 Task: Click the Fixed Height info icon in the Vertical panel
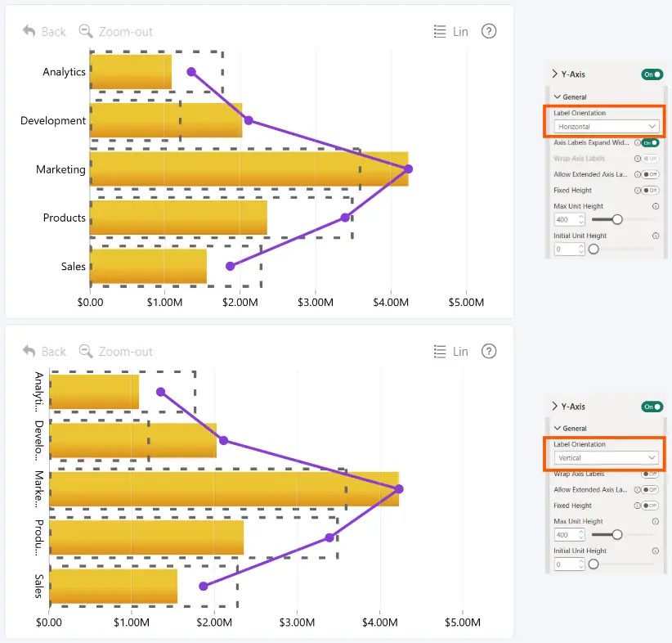(x=638, y=506)
